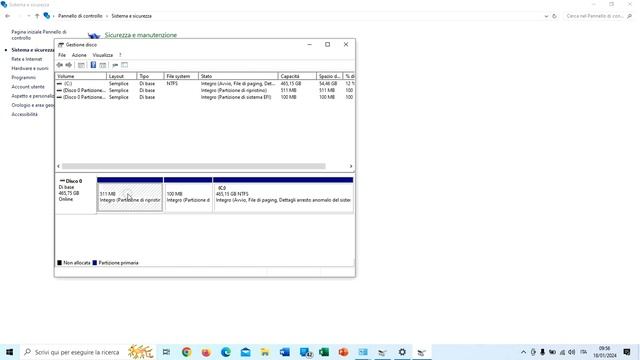Click Back arrow in Control Panel window
The width and height of the screenshot is (640, 360).
pyautogui.click(x=8, y=16)
